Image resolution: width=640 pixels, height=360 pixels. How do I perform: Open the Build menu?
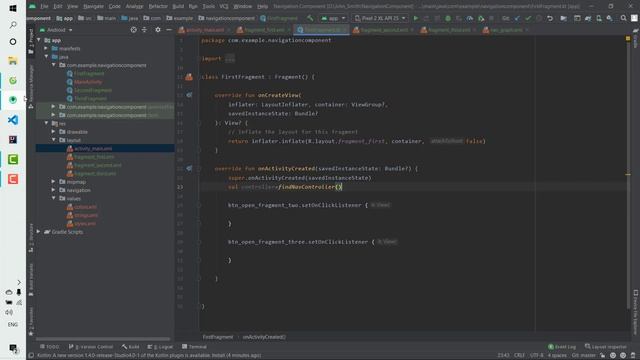178,7
